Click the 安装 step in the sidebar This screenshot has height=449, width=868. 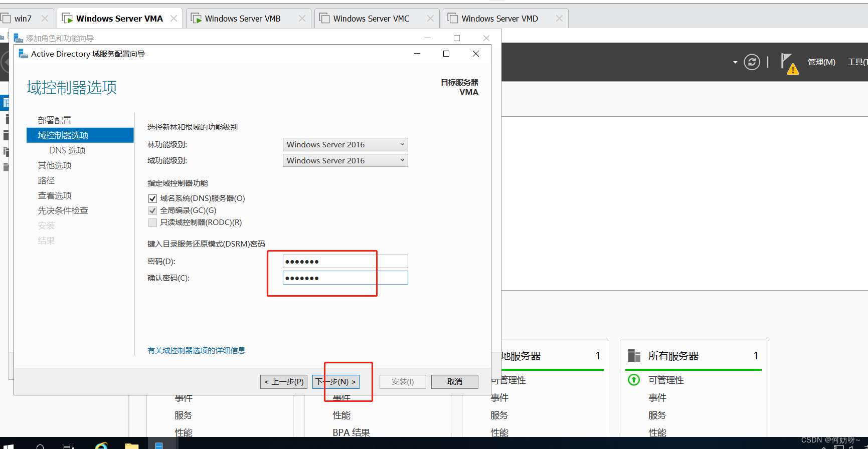(46, 226)
